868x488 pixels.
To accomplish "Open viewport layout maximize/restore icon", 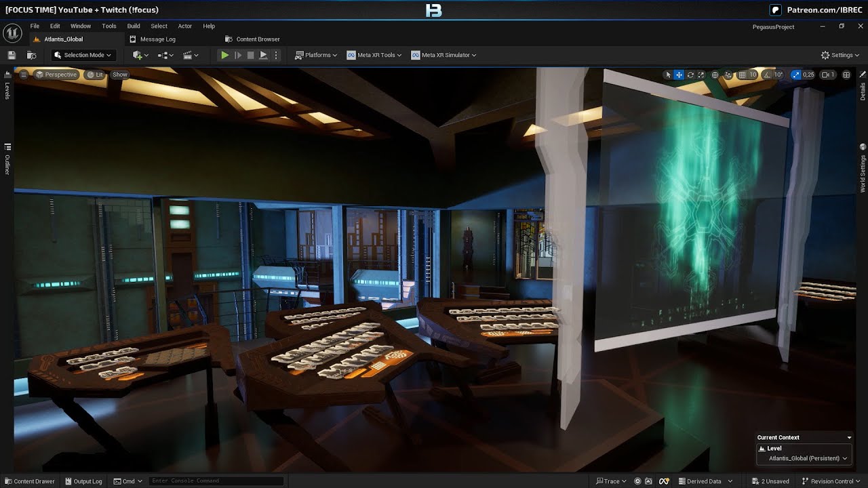I will (x=846, y=75).
